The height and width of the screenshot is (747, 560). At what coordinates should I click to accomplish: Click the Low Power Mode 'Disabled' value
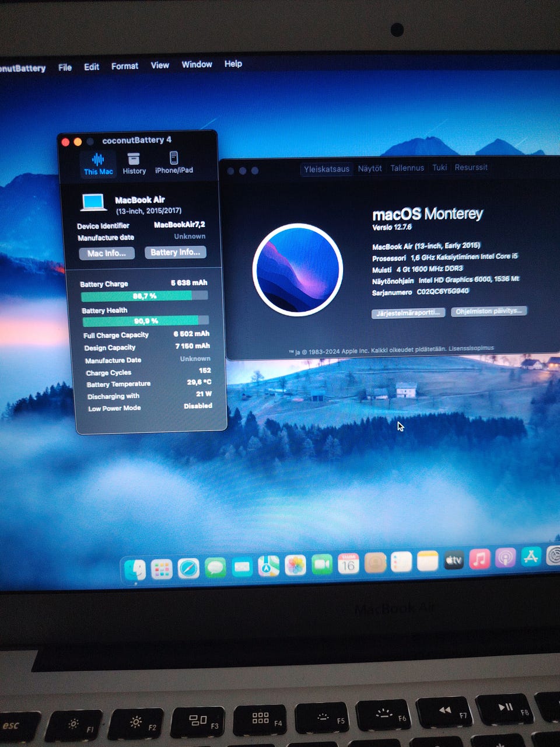click(198, 406)
